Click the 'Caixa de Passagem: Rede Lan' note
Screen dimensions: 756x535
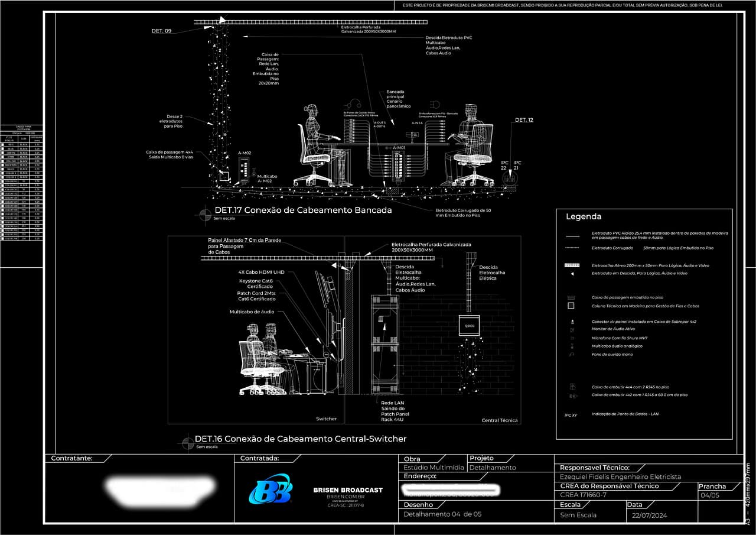click(x=266, y=69)
